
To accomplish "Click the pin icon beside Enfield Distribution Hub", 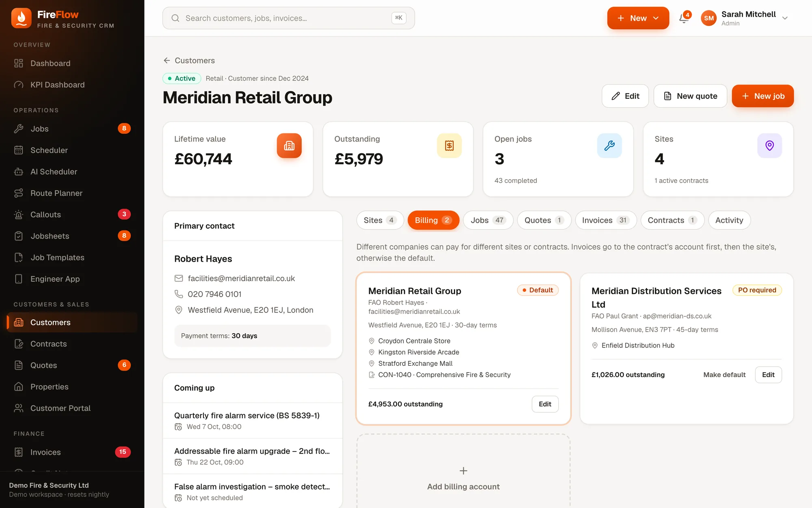I will pyautogui.click(x=594, y=345).
